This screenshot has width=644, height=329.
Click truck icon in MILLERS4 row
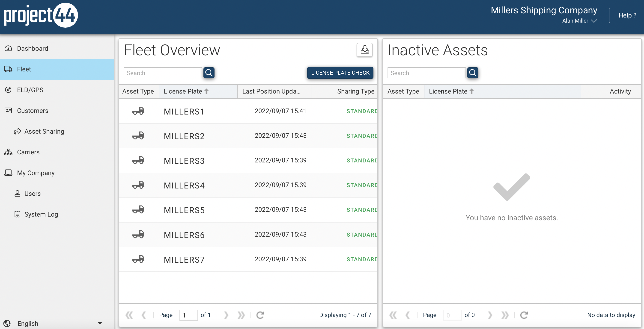[x=138, y=185]
